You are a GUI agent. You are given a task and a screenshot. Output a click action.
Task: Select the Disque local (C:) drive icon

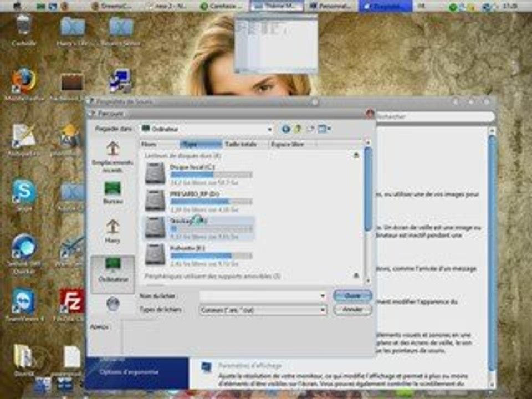(x=155, y=173)
